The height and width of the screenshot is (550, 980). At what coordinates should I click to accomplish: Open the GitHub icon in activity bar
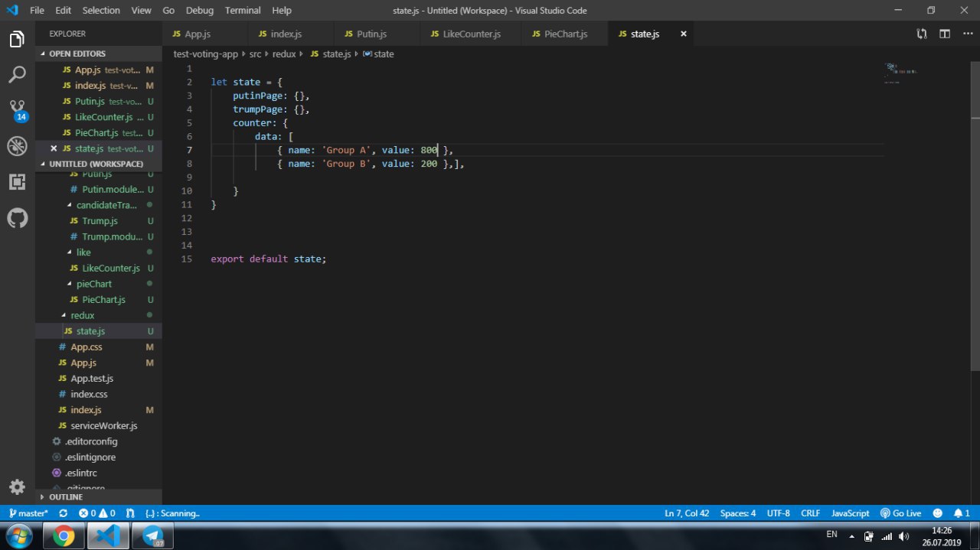tap(17, 218)
